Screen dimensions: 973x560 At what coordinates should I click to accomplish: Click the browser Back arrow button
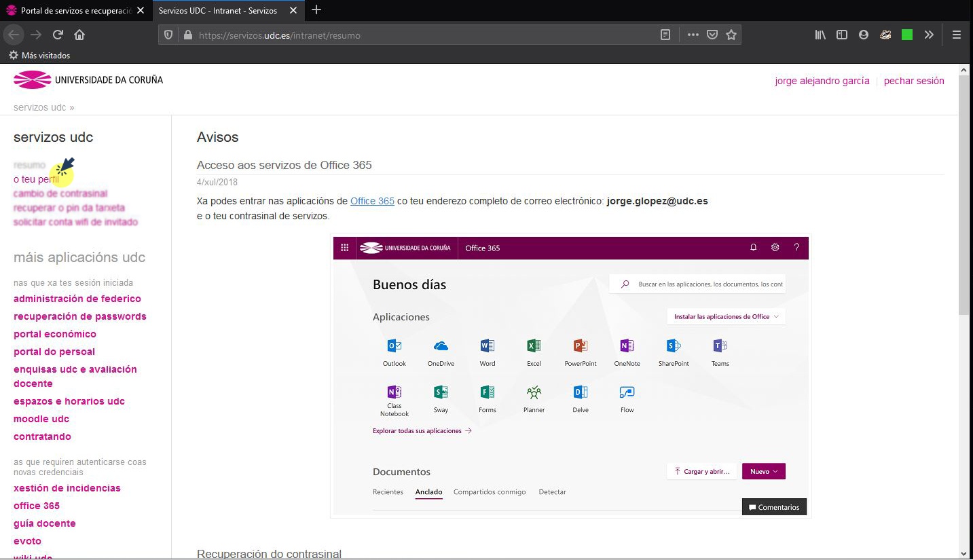pos(14,35)
